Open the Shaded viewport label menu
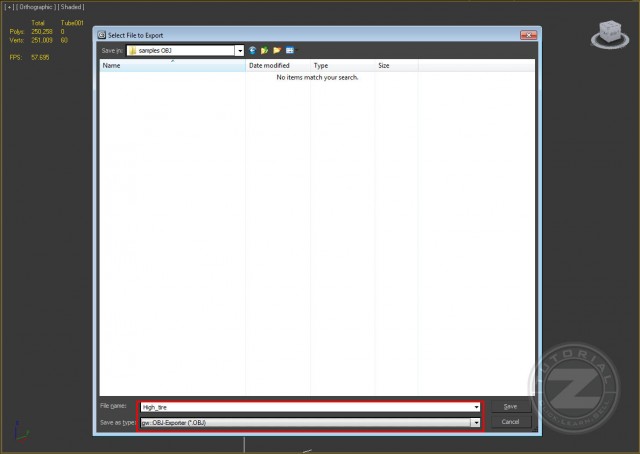The width and height of the screenshot is (640, 454). pos(71,6)
